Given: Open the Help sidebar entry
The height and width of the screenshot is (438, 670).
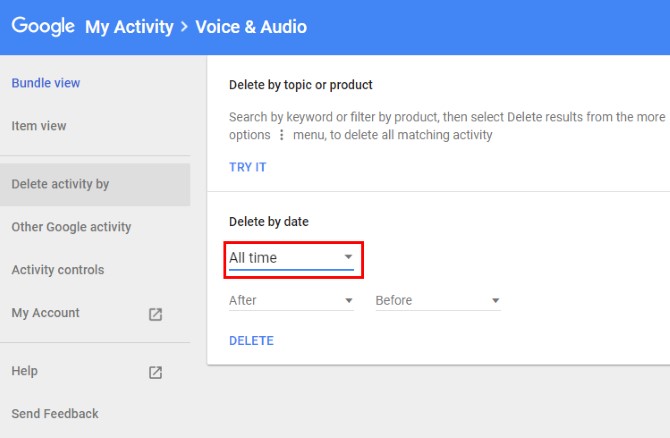Looking at the screenshot, I should point(24,371).
